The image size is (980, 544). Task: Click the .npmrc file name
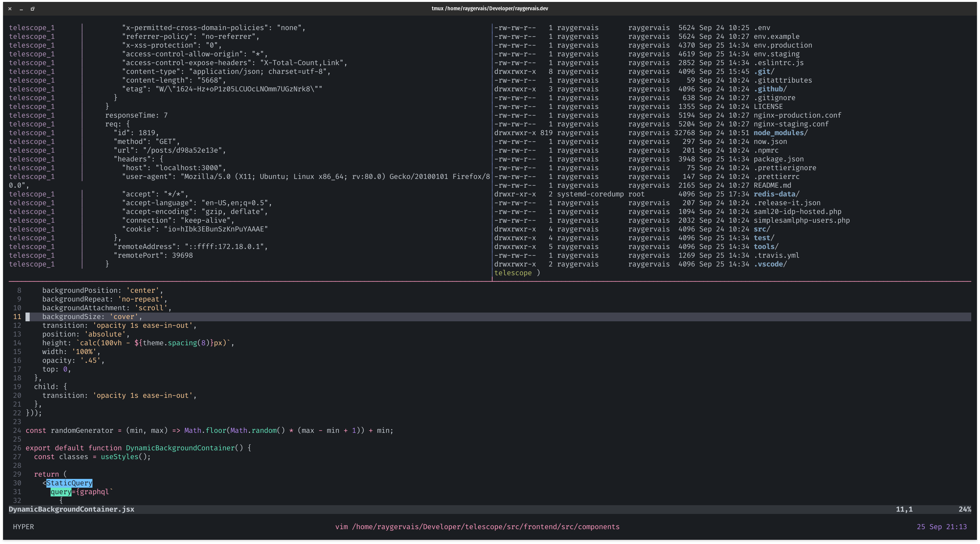(x=766, y=150)
